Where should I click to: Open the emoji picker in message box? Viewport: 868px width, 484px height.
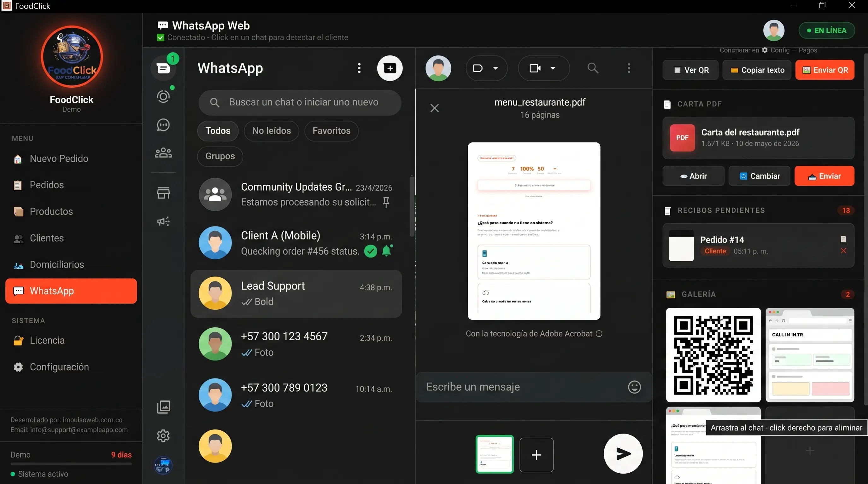coord(635,387)
